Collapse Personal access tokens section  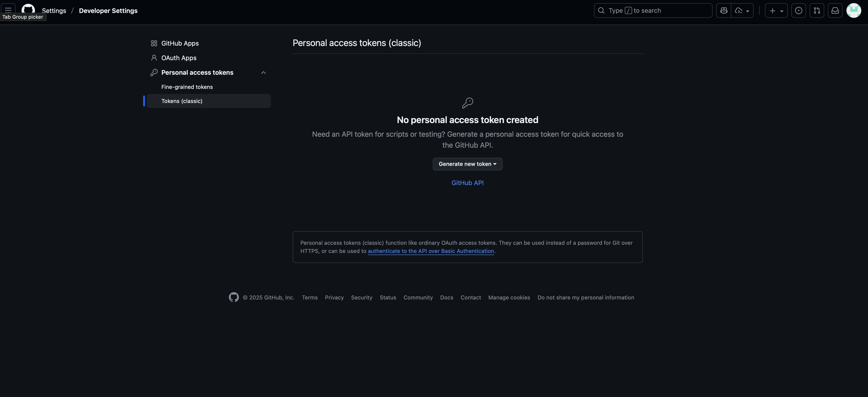click(x=263, y=72)
